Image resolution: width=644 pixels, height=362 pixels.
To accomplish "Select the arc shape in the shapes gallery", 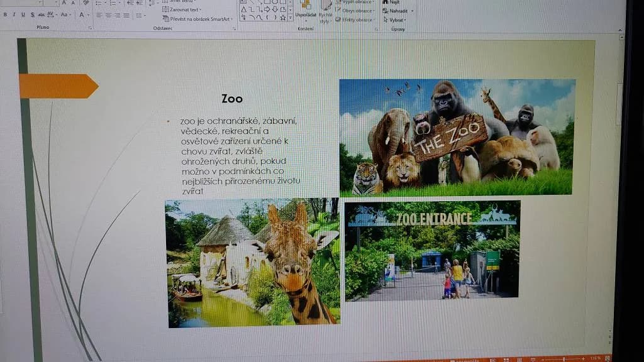I will click(x=252, y=18).
